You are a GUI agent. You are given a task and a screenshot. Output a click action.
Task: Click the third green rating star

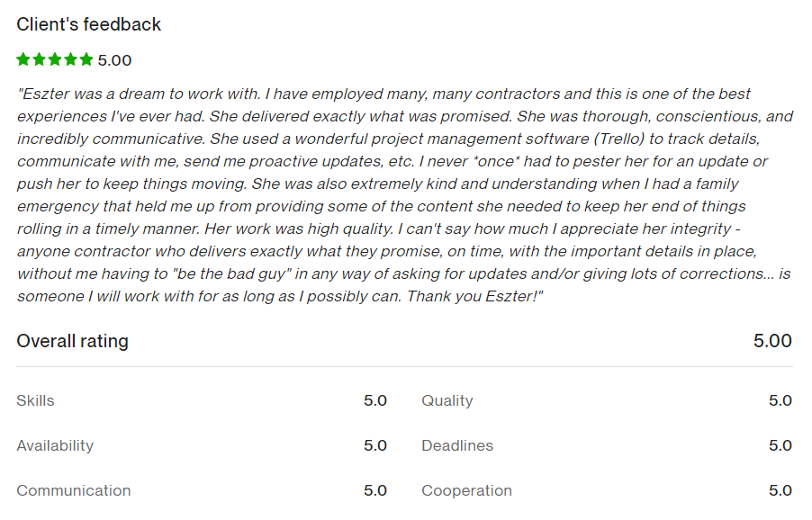pyautogui.click(x=55, y=59)
